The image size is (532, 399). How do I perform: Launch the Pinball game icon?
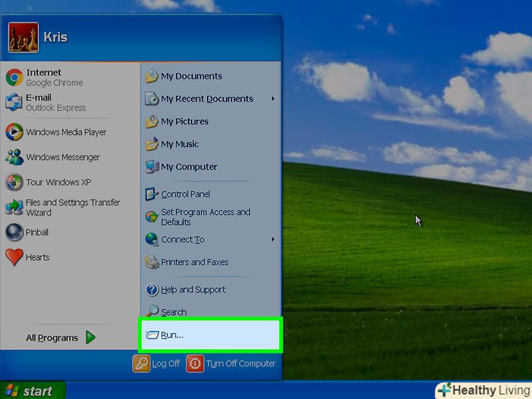(x=15, y=232)
